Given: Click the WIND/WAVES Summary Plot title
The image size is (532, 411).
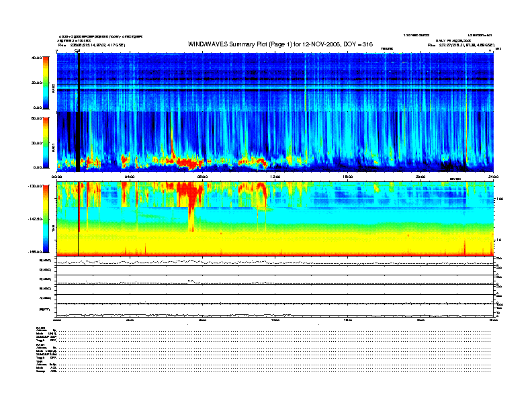Looking at the screenshot, I should (280, 44).
